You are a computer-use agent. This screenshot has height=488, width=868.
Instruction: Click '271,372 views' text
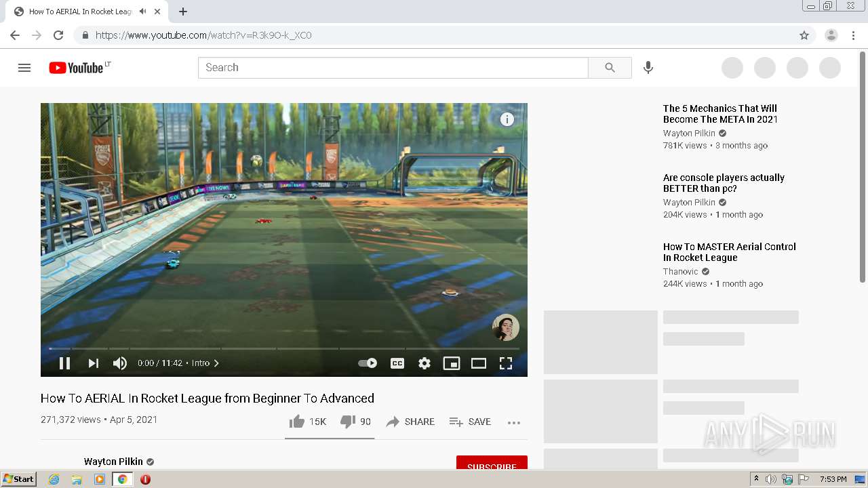coord(71,420)
